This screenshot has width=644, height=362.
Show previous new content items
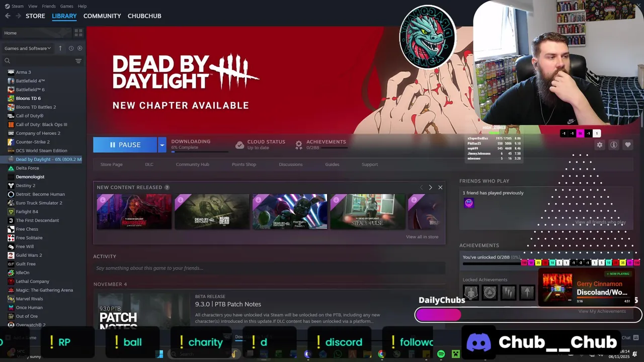pyautogui.click(x=422, y=188)
